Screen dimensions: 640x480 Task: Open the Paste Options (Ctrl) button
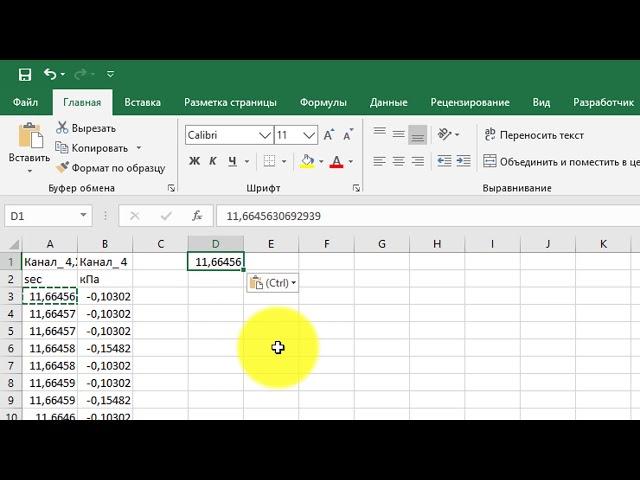pos(273,283)
